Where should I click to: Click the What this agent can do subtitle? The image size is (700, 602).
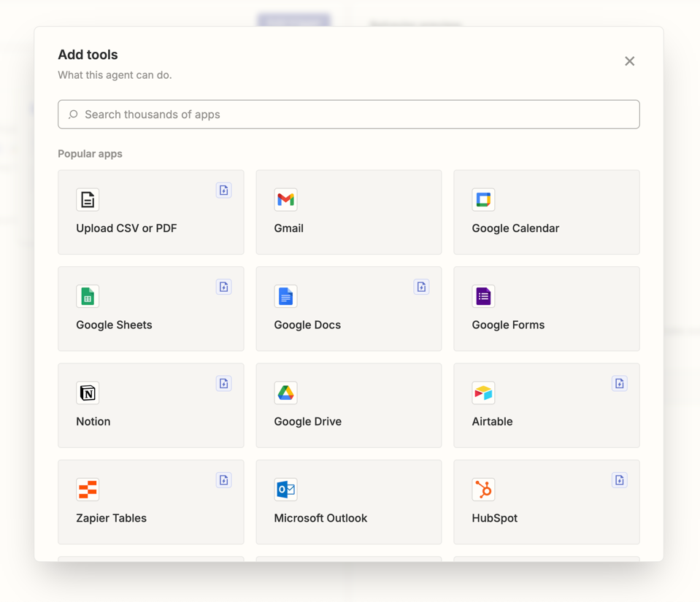[115, 75]
